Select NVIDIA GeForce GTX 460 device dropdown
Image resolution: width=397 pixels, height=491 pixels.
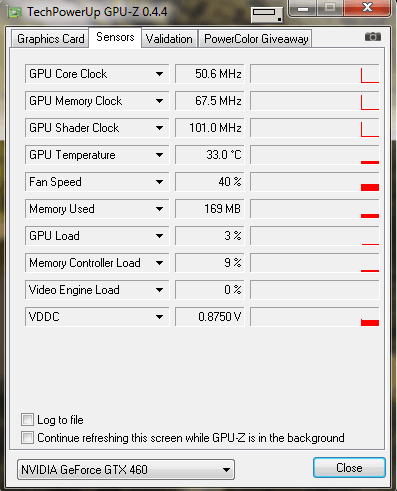(126, 470)
